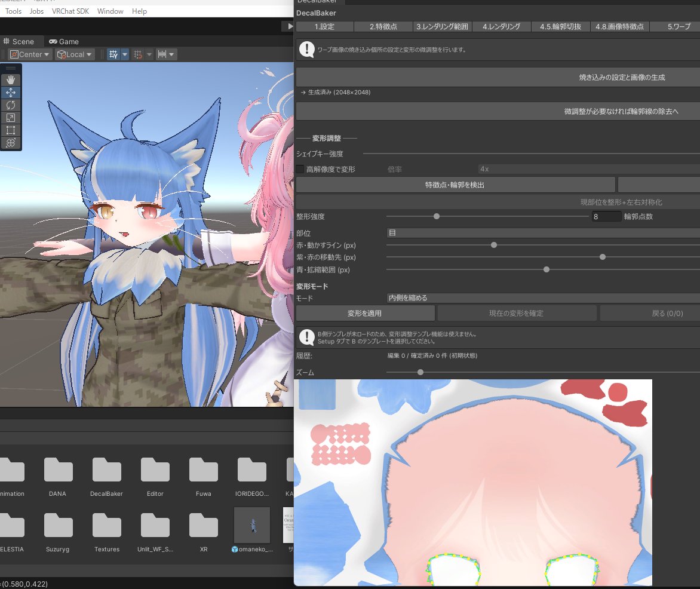Image resolution: width=700 pixels, height=589 pixels.
Task: Select the Move tool
Action: tap(11, 93)
